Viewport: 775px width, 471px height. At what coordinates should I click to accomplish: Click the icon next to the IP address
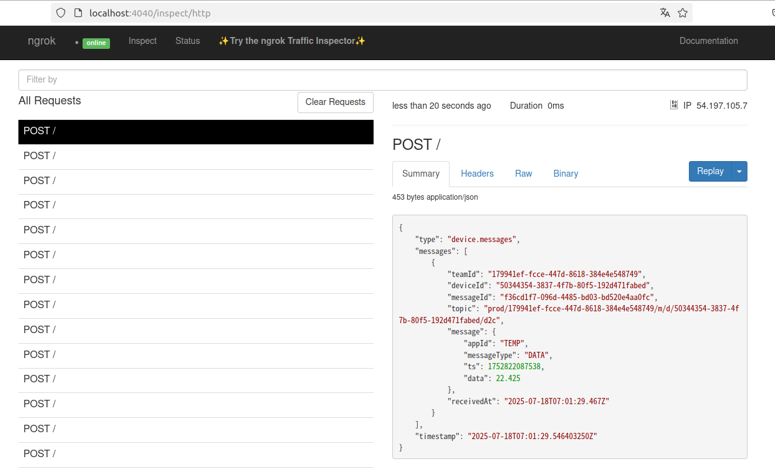(x=673, y=105)
